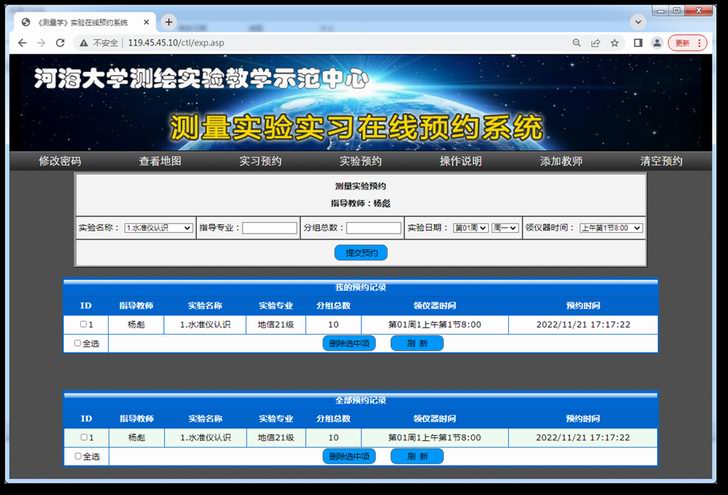Click 第01周1上午第1节8:00 in 全部预约记录
The height and width of the screenshot is (495, 728).
click(435, 437)
